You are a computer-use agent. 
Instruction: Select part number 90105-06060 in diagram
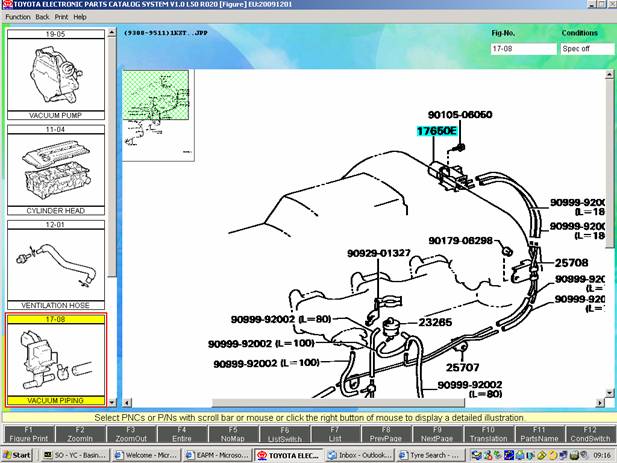click(x=460, y=115)
